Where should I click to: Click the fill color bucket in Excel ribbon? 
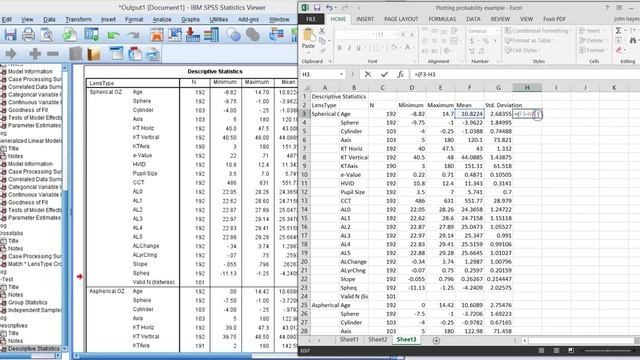click(x=394, y=48)
